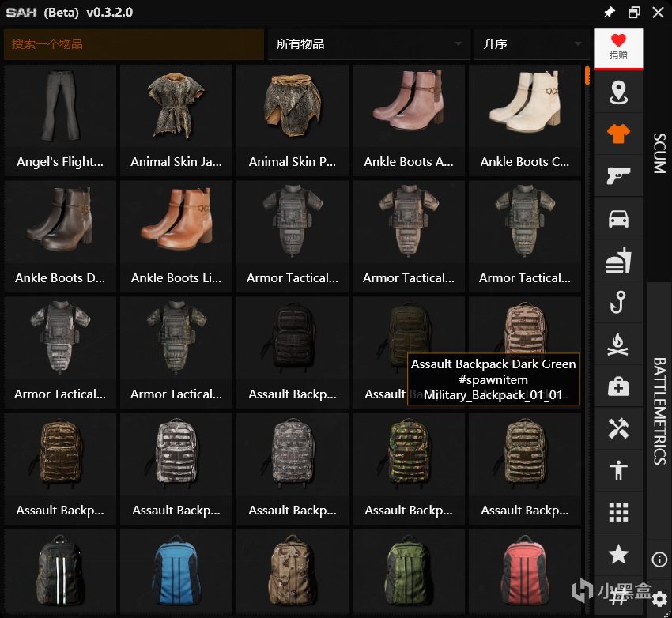Pin the window on top
This screenshot has width=672, height=618.
[609, 13]
